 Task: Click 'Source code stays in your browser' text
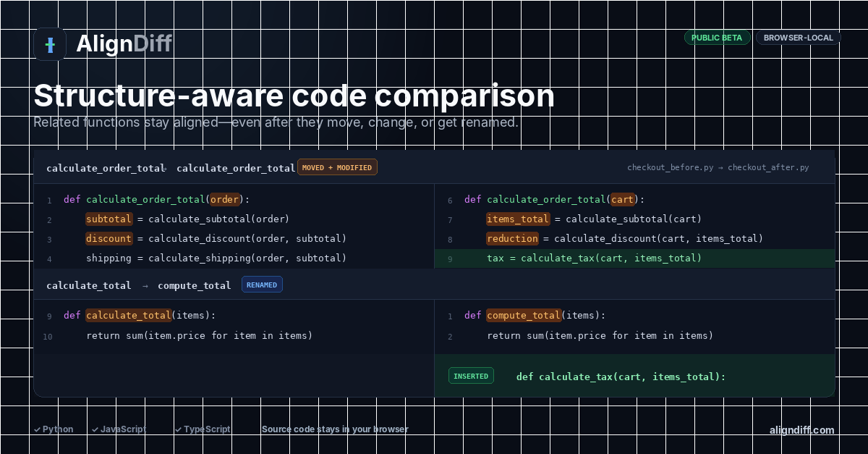pyautogui.click(x=335, y=429)
